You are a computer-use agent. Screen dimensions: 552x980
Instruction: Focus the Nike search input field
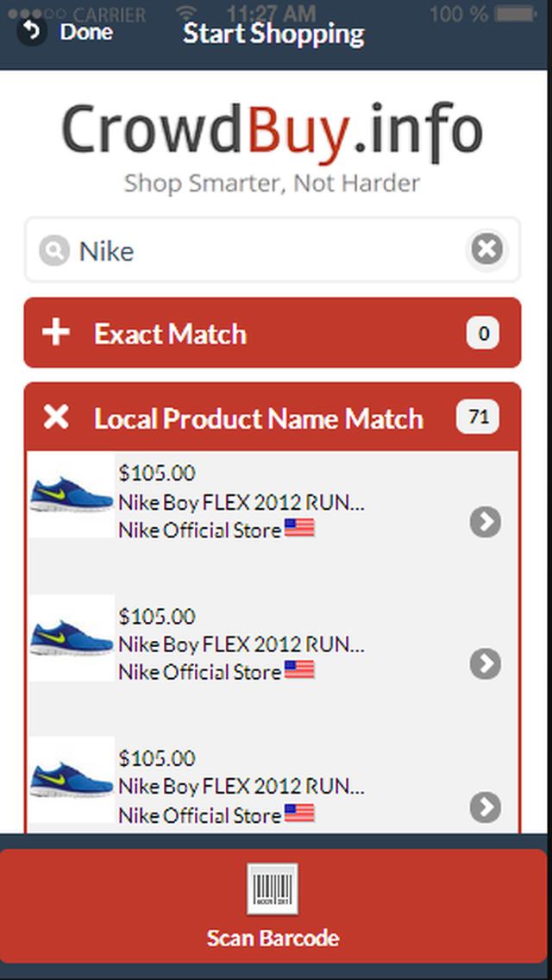coord(267,251)
